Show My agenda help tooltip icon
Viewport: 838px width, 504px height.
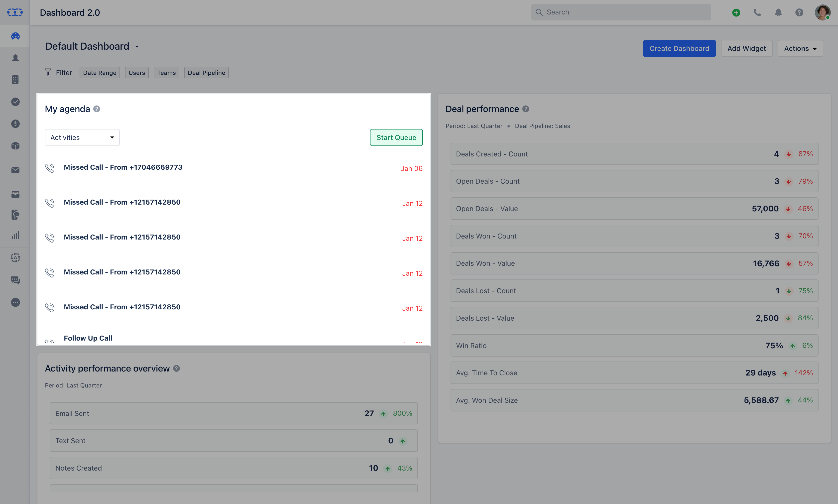(x=97, y=109)
